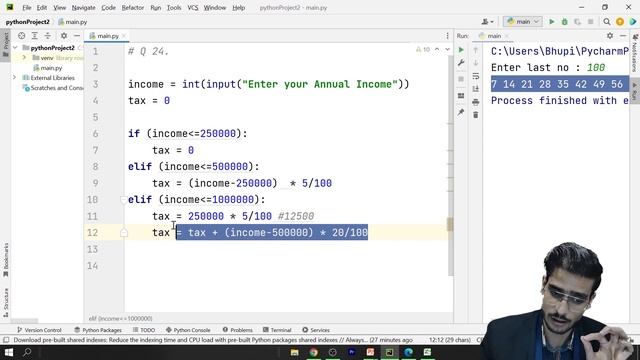Open PyCharm icon in taskbar
Viewport: 640px width, 360px height.
389,352
